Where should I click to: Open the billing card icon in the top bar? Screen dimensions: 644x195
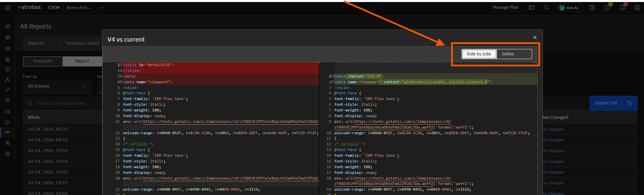pos(531,7)
